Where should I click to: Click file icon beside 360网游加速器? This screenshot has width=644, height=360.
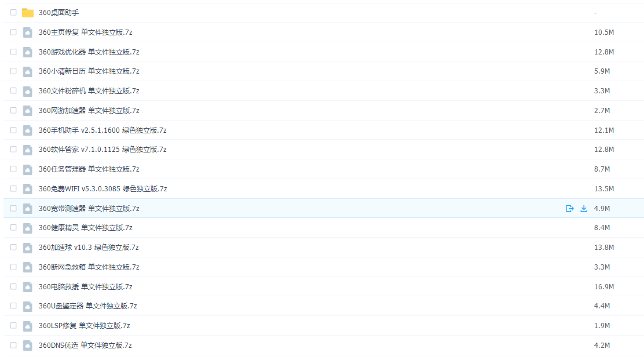tap(28, 111)
